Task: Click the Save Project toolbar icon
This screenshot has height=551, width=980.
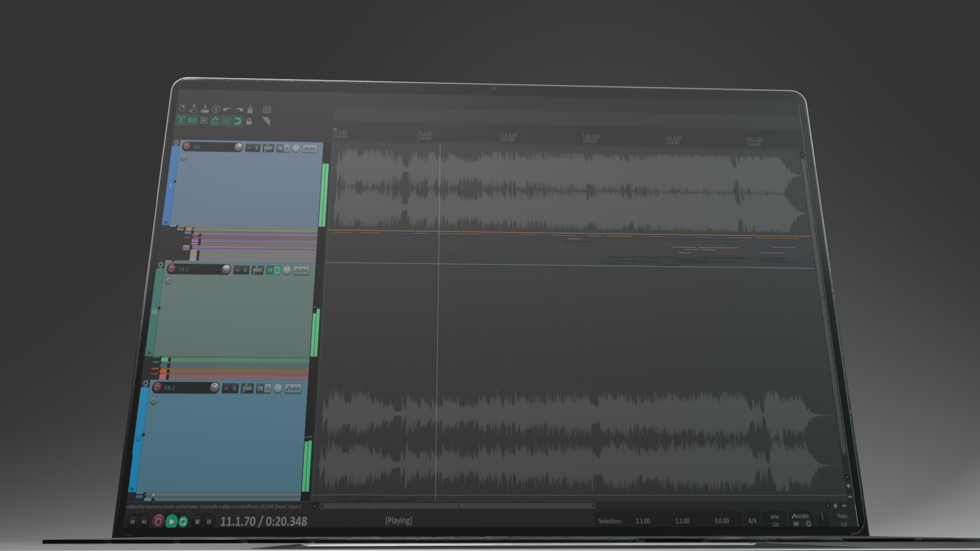Action: pos(205,108)
